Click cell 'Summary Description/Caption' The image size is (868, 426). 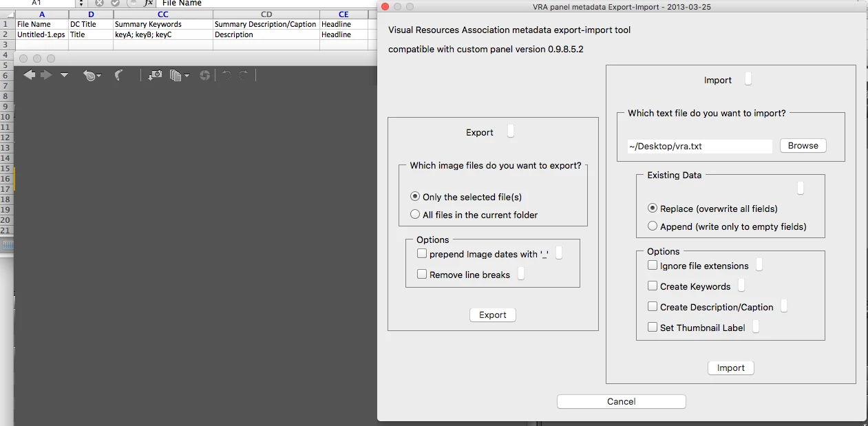(266, 24)
